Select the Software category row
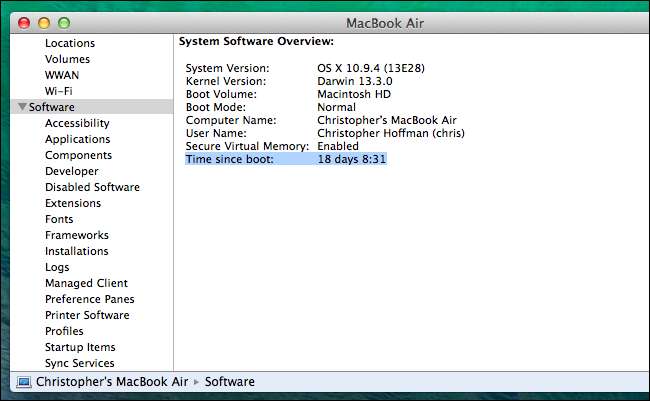 click(92, 107)
